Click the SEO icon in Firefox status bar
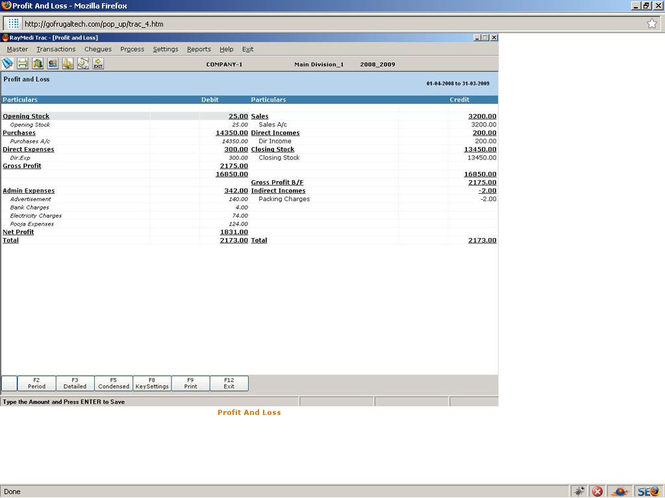 pos(649,491)
